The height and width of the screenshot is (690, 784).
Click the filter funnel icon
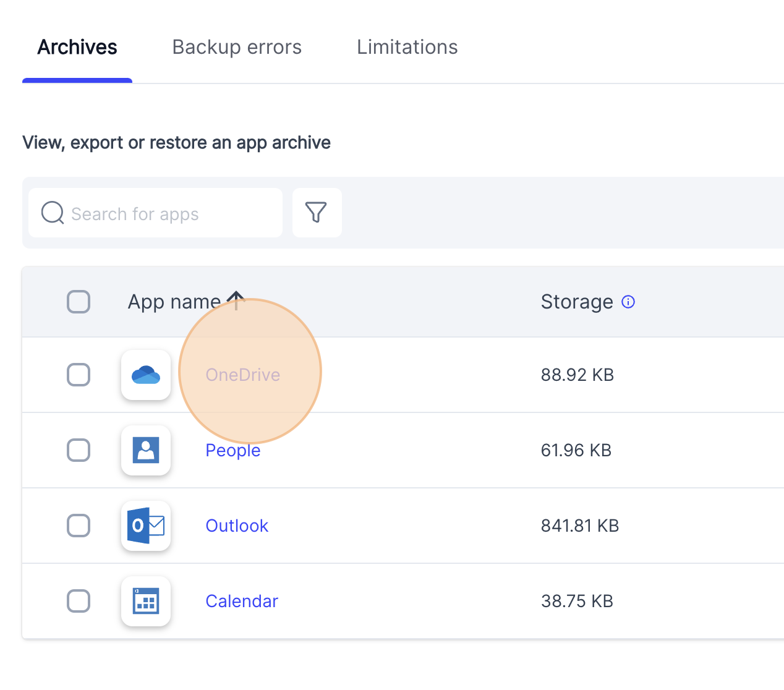tap(317, 212)
